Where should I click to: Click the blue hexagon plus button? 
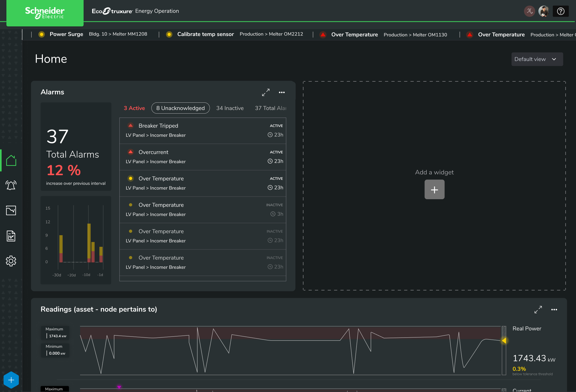pyautogui.click(x=11, y=380)
